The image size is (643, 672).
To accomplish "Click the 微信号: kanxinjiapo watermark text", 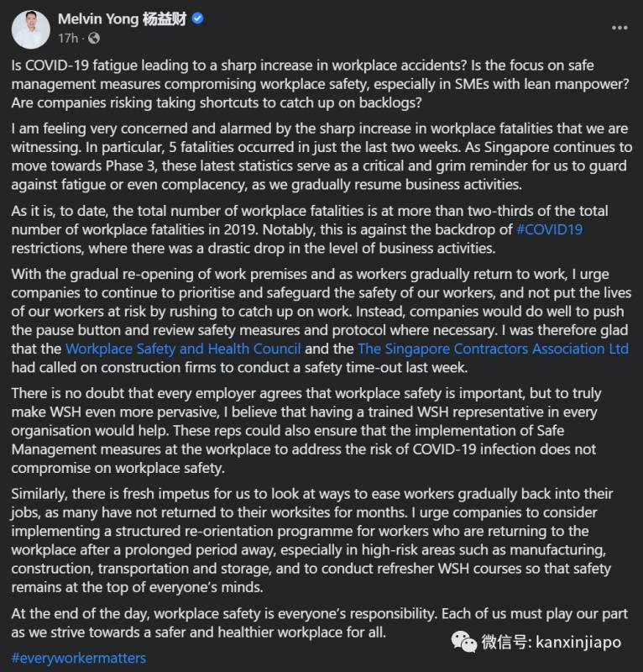I will pos(551,643).
